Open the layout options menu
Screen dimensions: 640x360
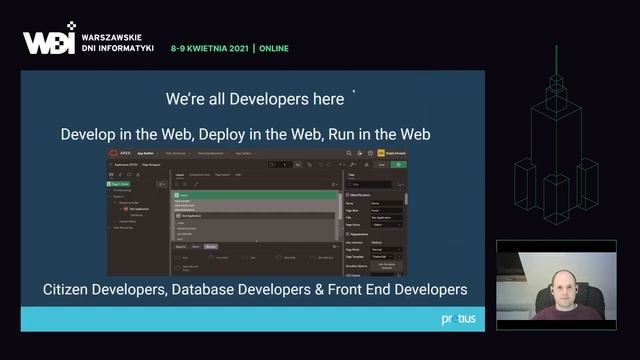click(334, 184)
